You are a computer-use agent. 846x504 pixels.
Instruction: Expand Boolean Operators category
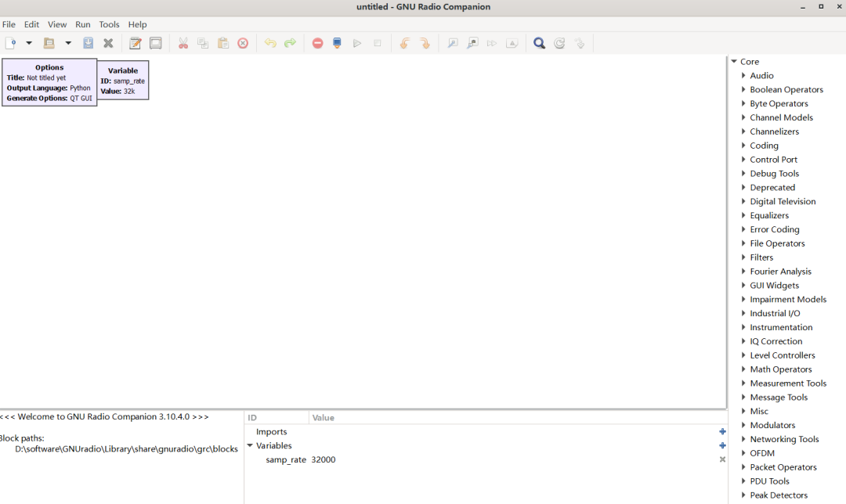743,89
